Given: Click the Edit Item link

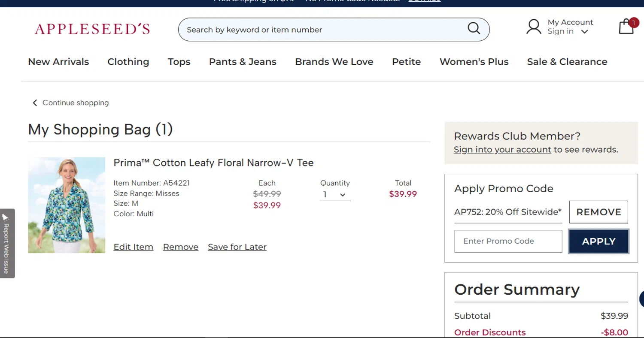Looking at the screenshot, I should (133, 247).
